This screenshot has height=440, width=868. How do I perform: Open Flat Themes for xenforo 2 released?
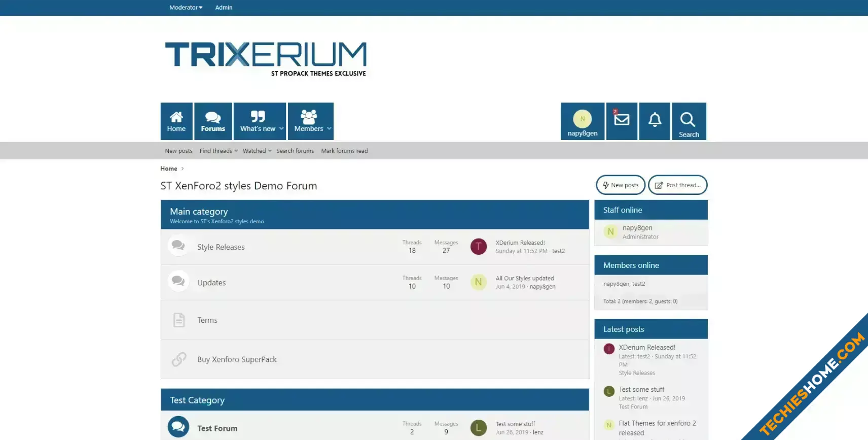tap(657, 428)
